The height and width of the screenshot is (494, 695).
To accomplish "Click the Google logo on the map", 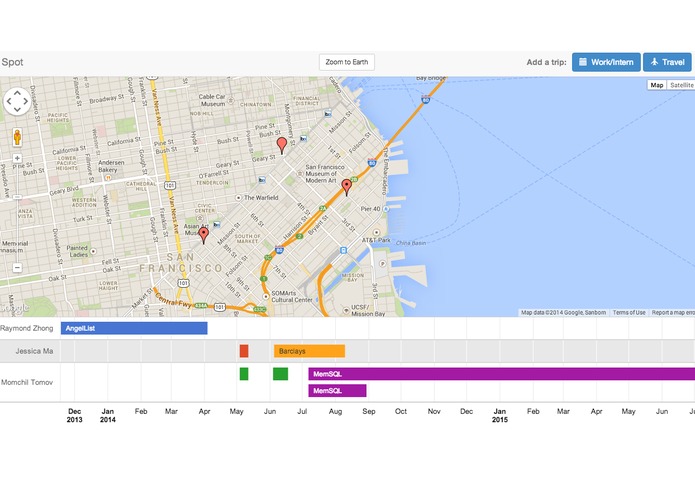I will (14, 308).
